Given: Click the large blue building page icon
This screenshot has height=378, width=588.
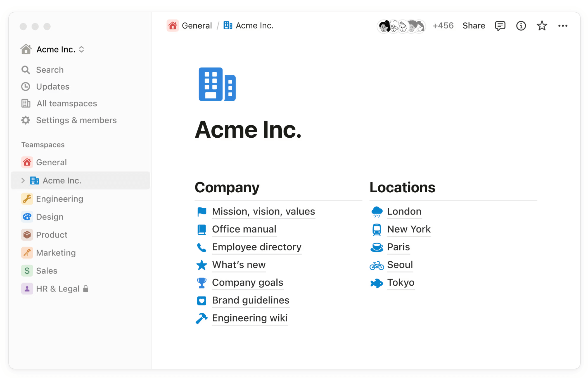Looking at the screenshot, I should click(x=217, y=84).
